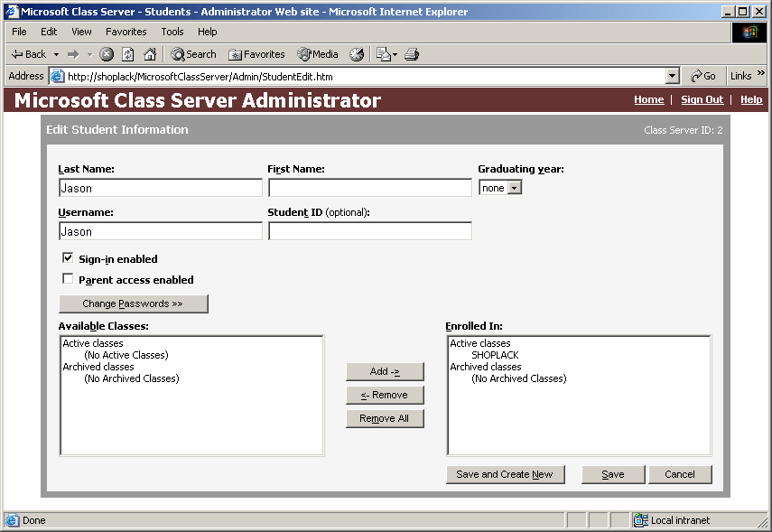The image size is (772, 532).
Task: Select SHOPLACK in Enrolled In list
Action: click(495, 355)
